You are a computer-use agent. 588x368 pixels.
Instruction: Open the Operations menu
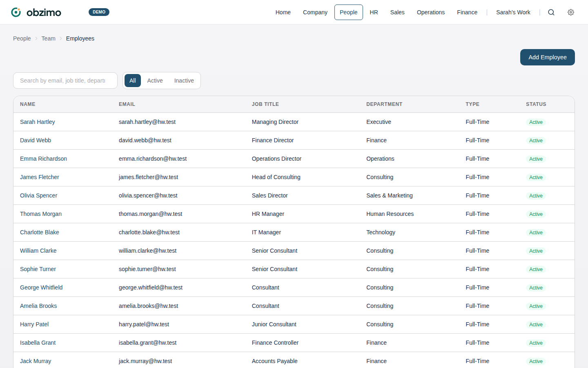click(x=431, y=12)
